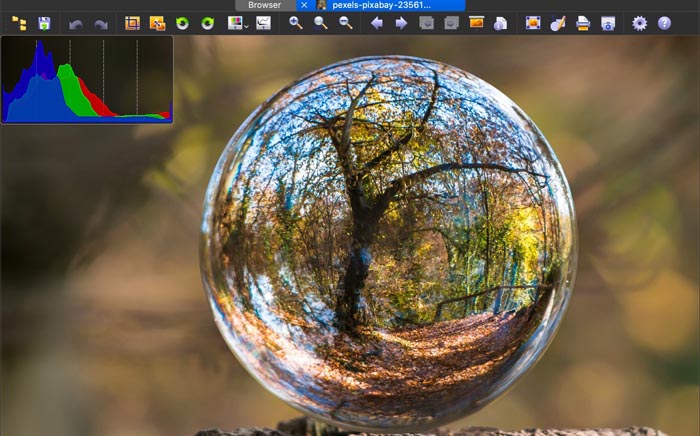Open the settings gear
The width and height of the screenshot is (700, 436).
639,23
